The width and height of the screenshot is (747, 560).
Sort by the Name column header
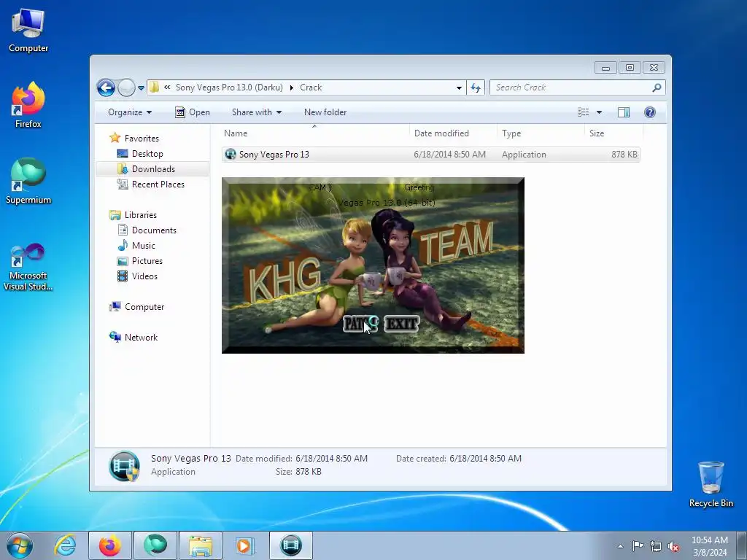pos(314,133)
